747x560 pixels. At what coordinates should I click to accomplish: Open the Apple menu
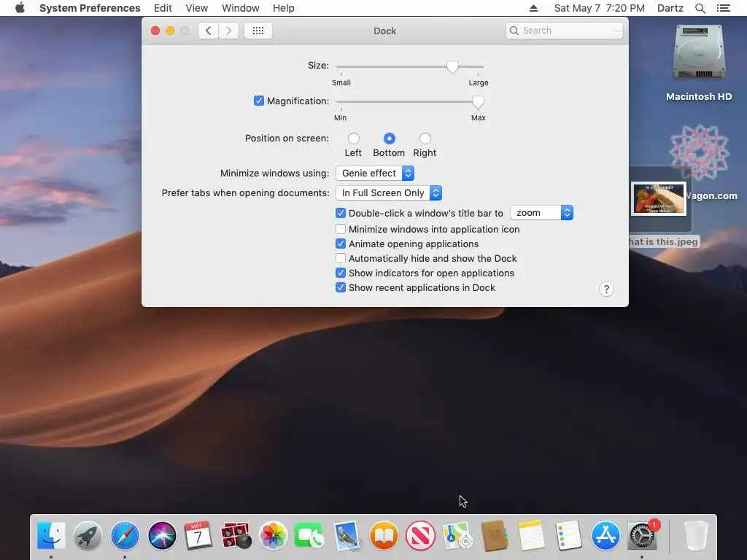pyautogui.click(x=20, y=8)
